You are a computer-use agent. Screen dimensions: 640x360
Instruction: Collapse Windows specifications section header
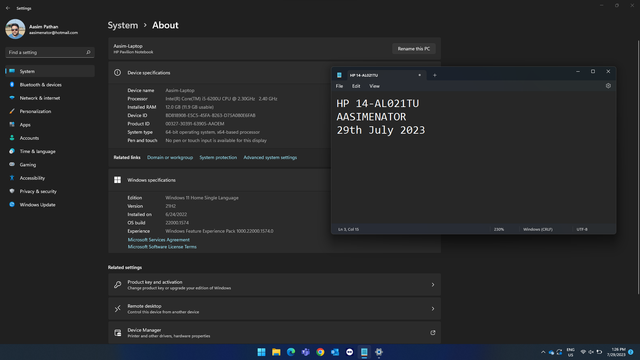pyautogui.click(x=219, y=180)
